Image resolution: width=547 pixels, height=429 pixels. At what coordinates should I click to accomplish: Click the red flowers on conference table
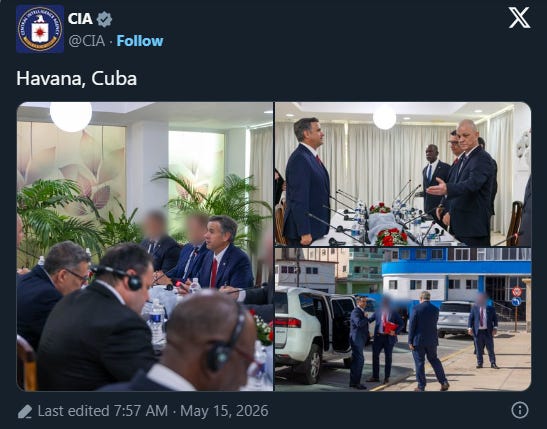pyautogui.click(x=391, y=238)
